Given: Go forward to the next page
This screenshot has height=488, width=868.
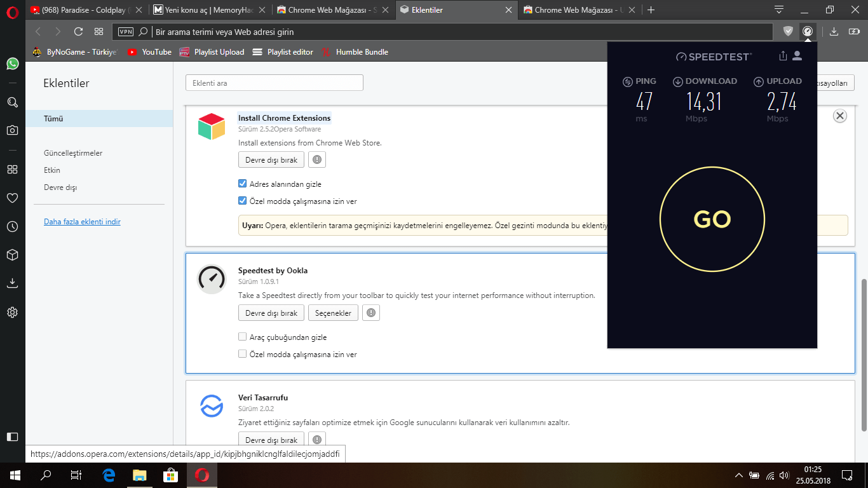Looking at the screenshot, I should coord(58,31).
